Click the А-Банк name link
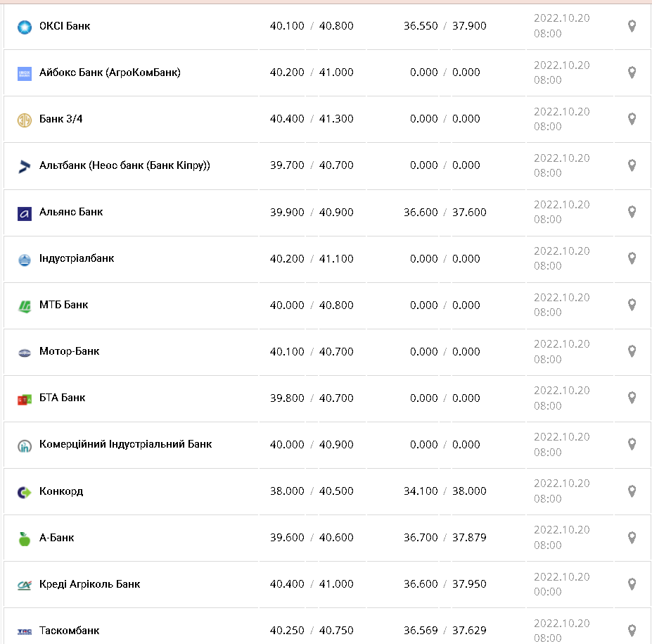The image size is (652, 644). coord(56,537)
